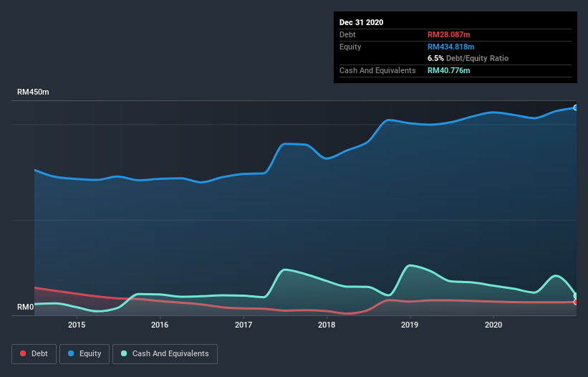The height and width of the screenshot is (377, 588).
Task: Click the tooltip's Equity label
Action: [350, 47]
